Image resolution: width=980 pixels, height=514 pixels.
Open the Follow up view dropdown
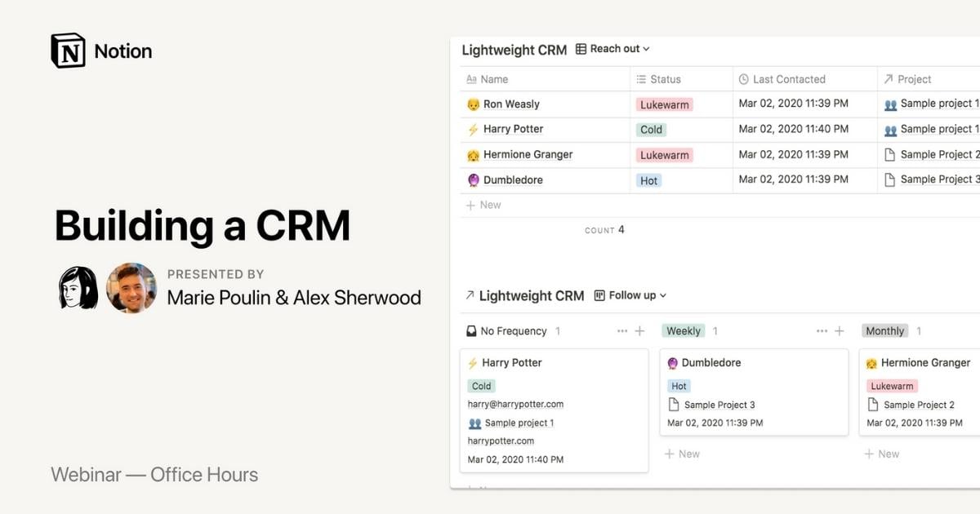click(630, 295)
